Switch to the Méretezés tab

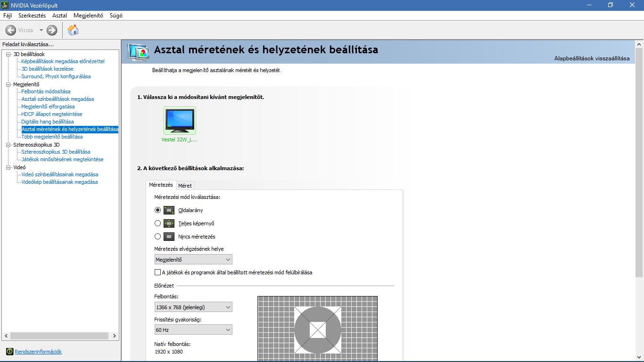coord(161,185)
